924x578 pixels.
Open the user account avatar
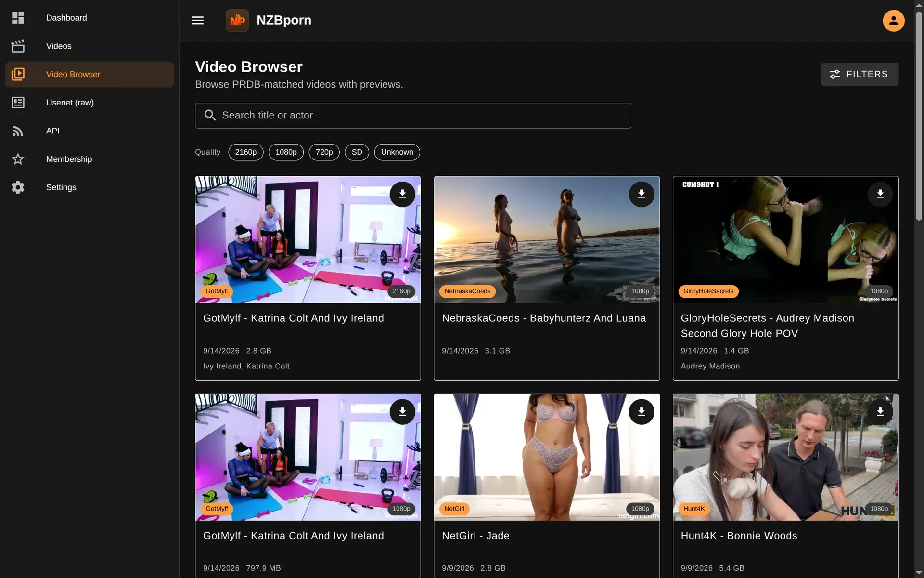tap(893, 20)
